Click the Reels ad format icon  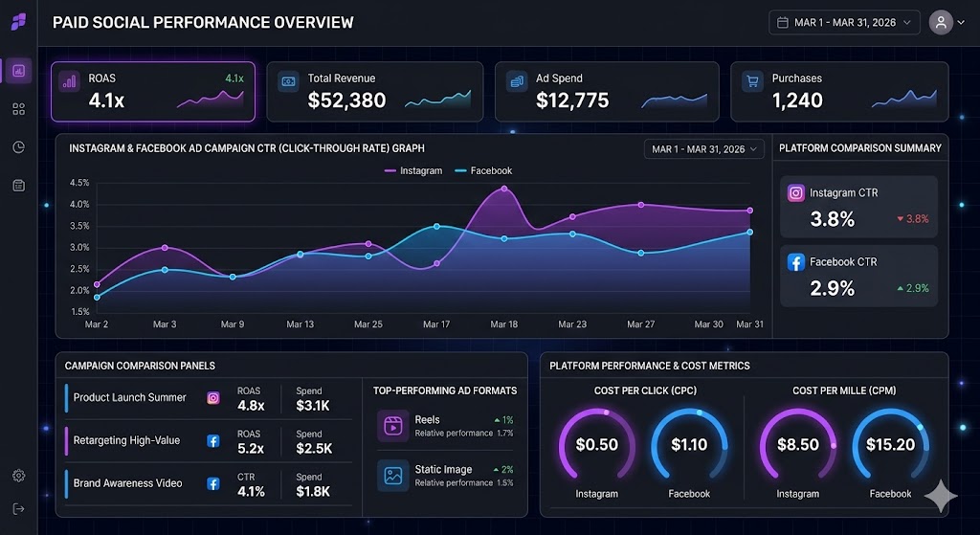392,426
